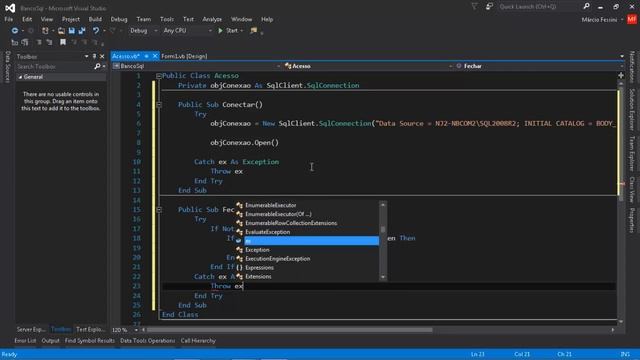Click the Quick Launch search field

click(539, 7)
